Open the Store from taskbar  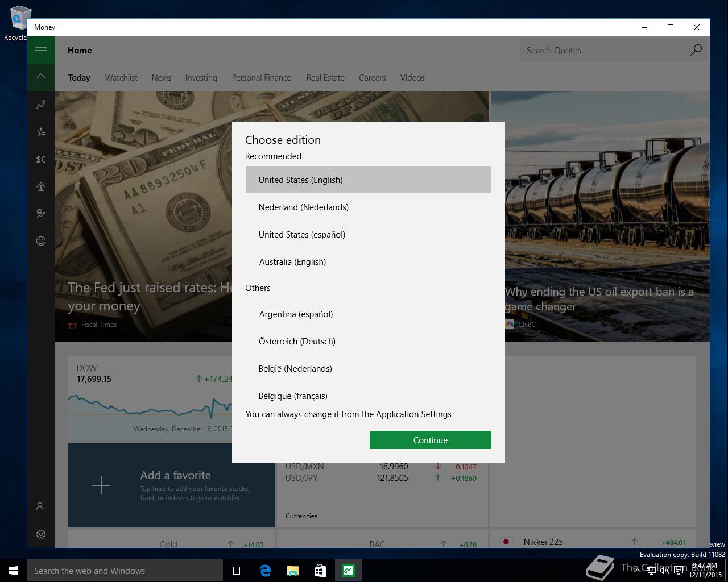(x=320, y=571)
